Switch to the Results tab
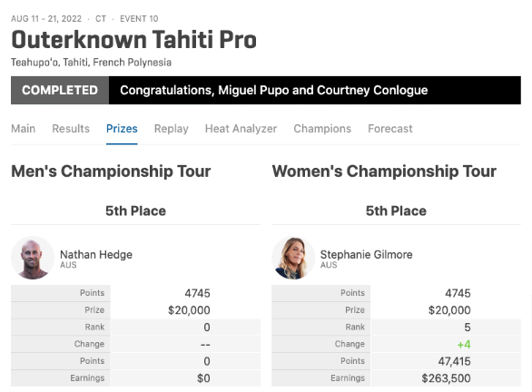This screenshot has height=392, width=532. click(71, 129)
